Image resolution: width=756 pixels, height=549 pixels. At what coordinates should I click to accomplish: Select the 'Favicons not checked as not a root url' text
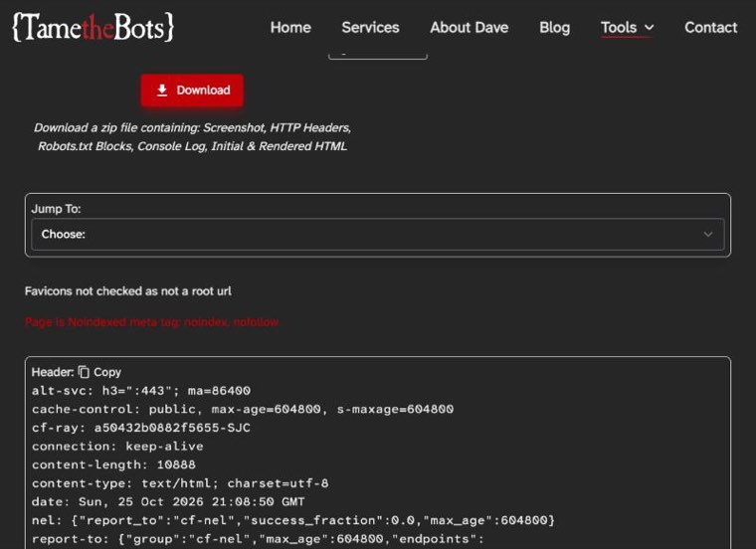127,291
